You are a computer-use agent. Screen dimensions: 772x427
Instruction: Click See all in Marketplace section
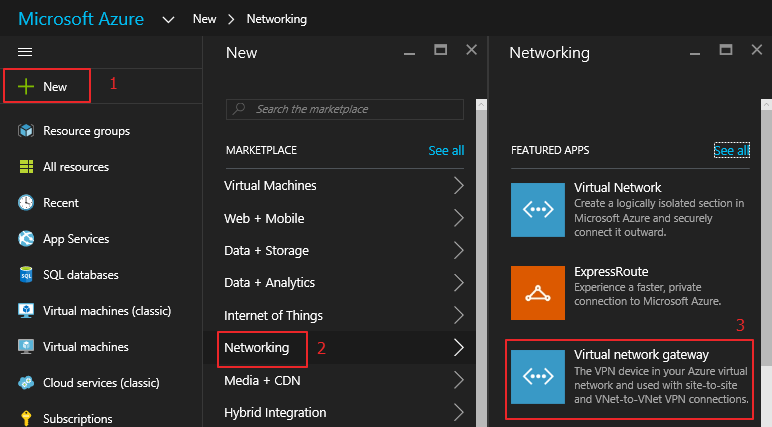446,151
